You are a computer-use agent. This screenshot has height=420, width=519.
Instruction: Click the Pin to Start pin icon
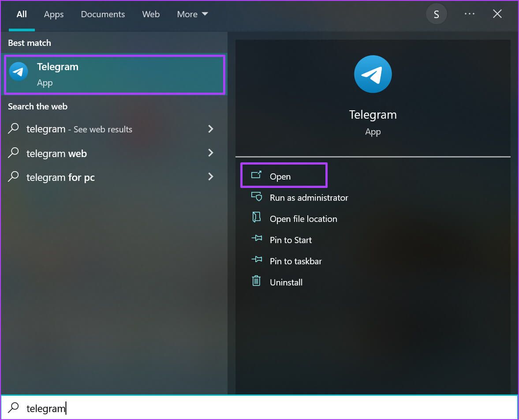point(257,238)
